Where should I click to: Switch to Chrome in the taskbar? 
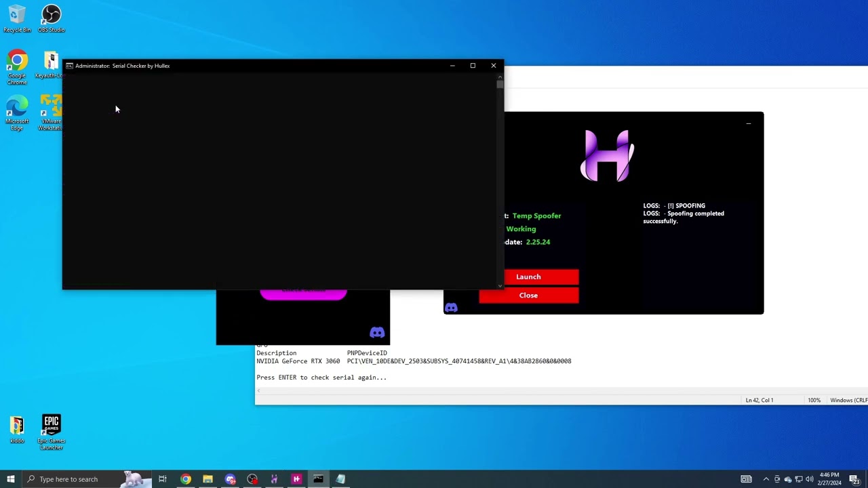point(185,479)
